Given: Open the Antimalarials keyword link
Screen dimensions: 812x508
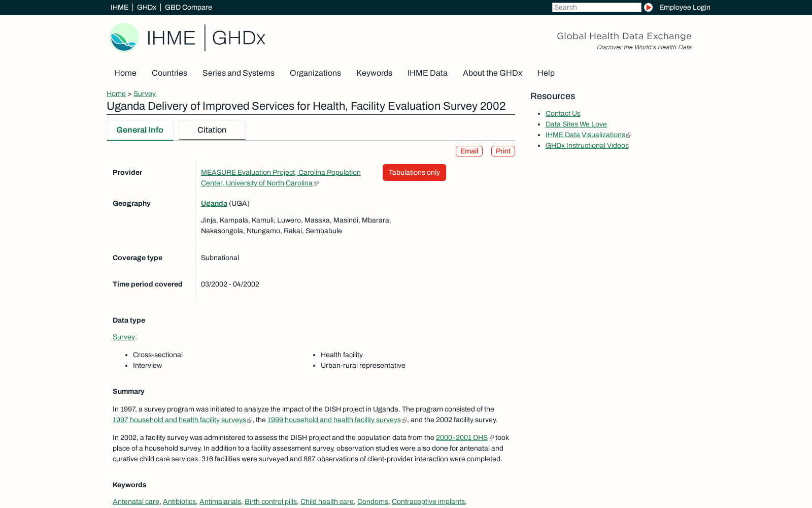Looking at the screenshot, I should (220, 501).
